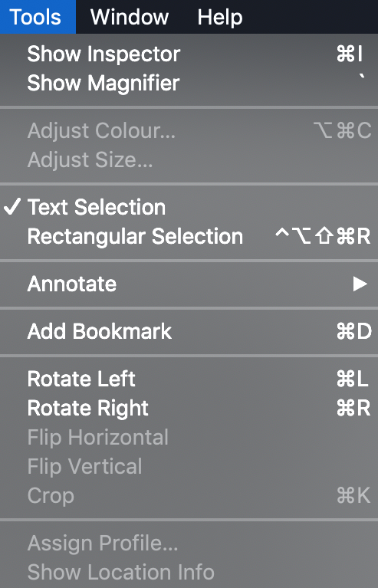Choose Add Bookmark
378x588 pixels.
(189, 331)
